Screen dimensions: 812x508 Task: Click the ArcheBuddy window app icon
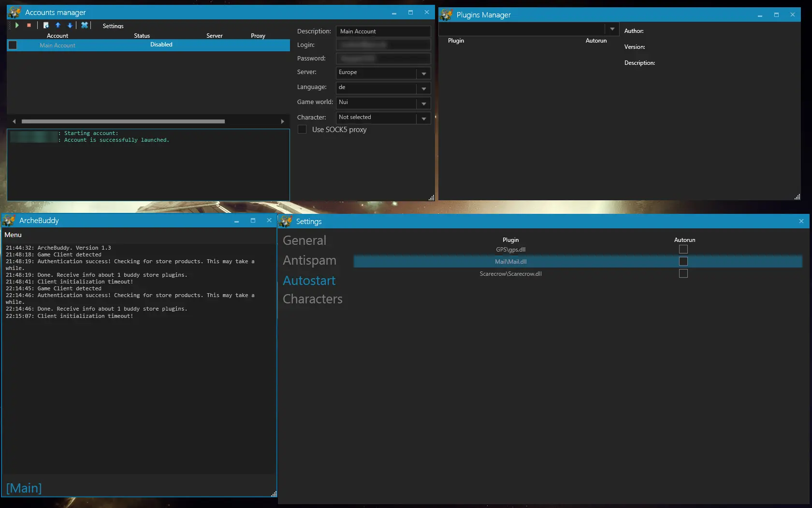pyautogui.click(x=9, y=221)
